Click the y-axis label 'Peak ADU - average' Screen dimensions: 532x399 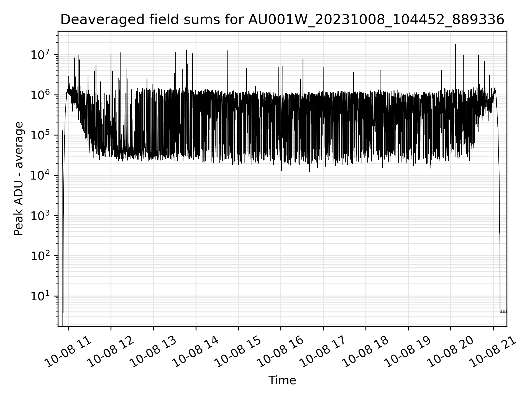(19, 179)
